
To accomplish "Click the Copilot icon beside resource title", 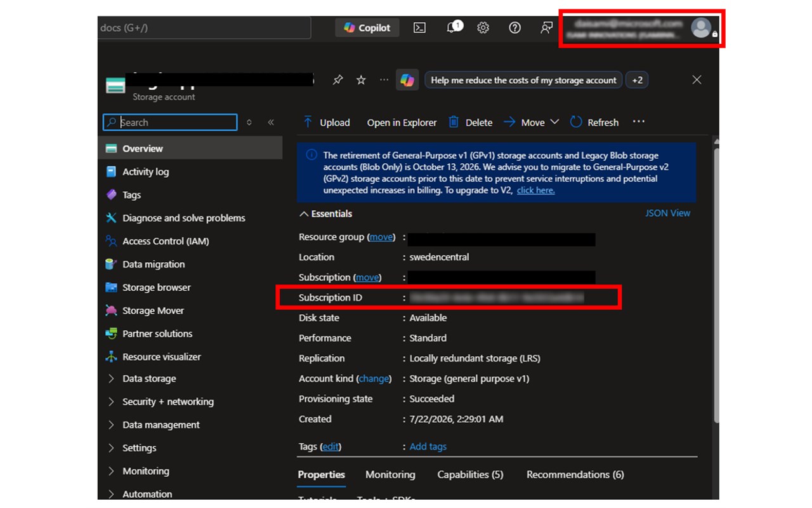I will 407,80.
